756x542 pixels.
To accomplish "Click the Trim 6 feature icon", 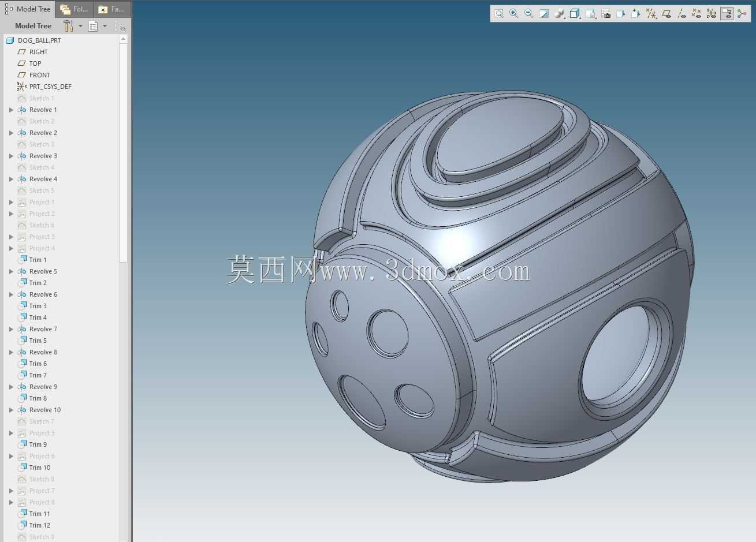I will tap(22, 364).
